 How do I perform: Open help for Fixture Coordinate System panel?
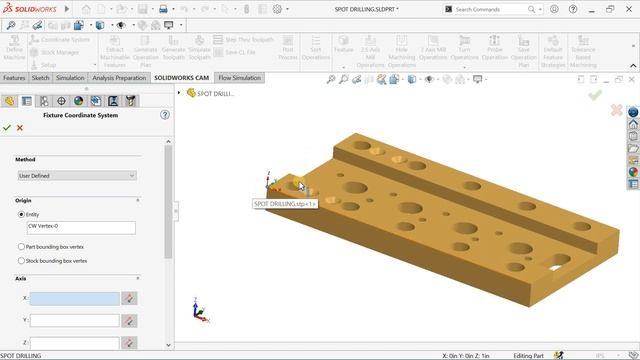pyautogui.click(x=165, y=115)
